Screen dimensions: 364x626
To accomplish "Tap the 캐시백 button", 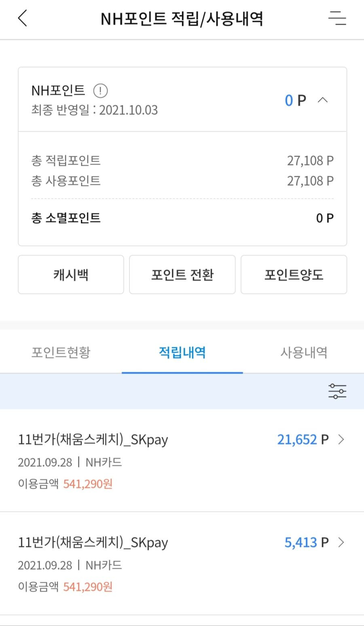I will click(x=71, y=275).
